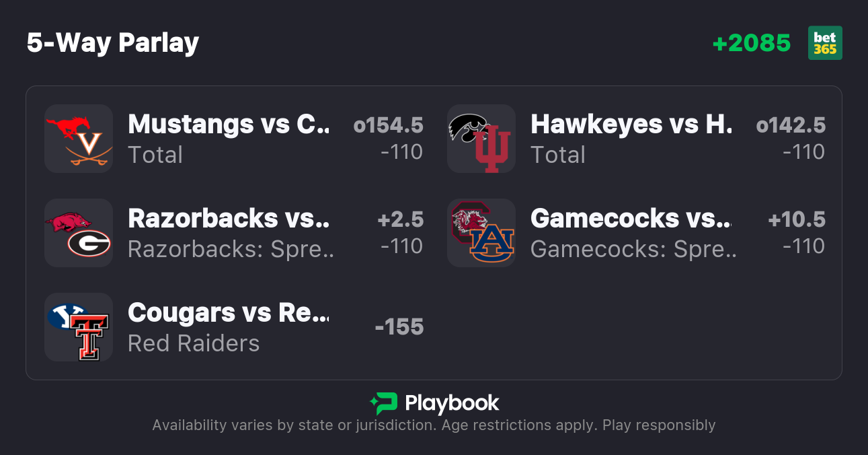Image resolution: width=868 pixels, height=455 pixels.
Task: Click the Gamecocks vs Tigers team logos
Action: pyautogui.click(x=481, y=233)
